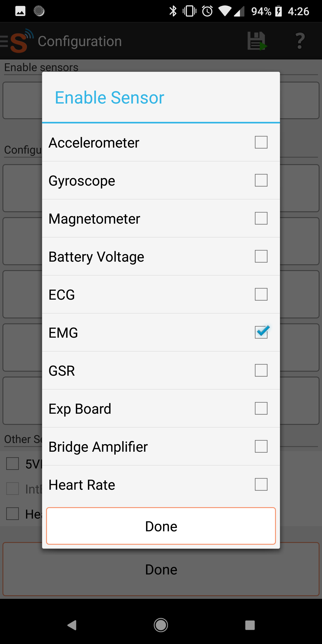The image size is (322, 644).
Task: Tap the Shimmer app logo icon
Action: pyautogui.click(x=20, y=41)
